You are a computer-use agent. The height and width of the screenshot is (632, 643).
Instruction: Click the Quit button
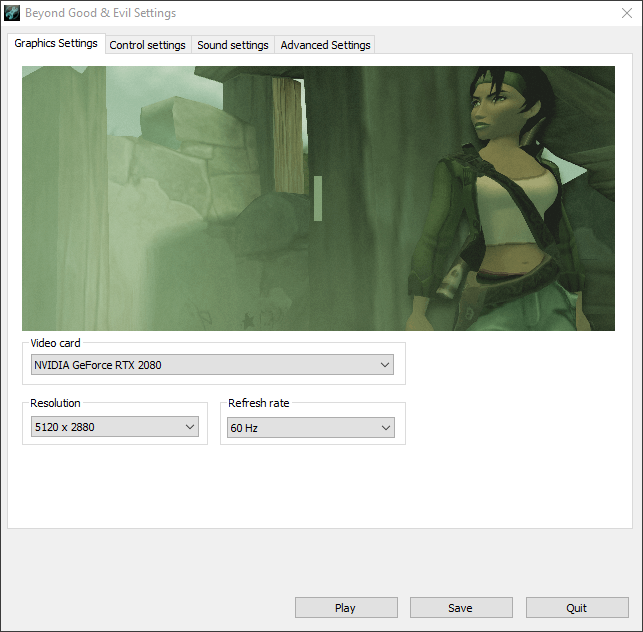(x=577, y=608)
